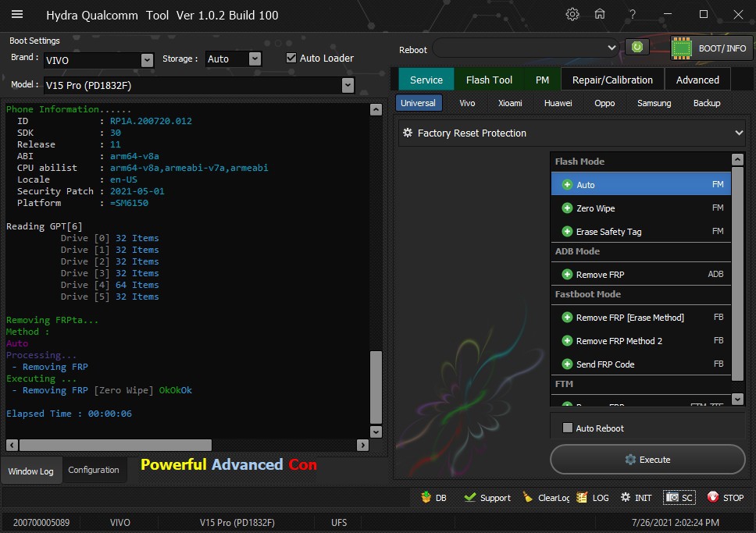Click Send FRP Code plus icon

click(x=568, y=364)
